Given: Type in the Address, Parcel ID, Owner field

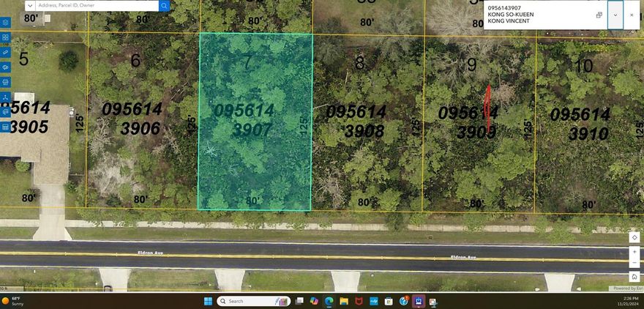Looking at the screenshot, I should tap(95, 6).
